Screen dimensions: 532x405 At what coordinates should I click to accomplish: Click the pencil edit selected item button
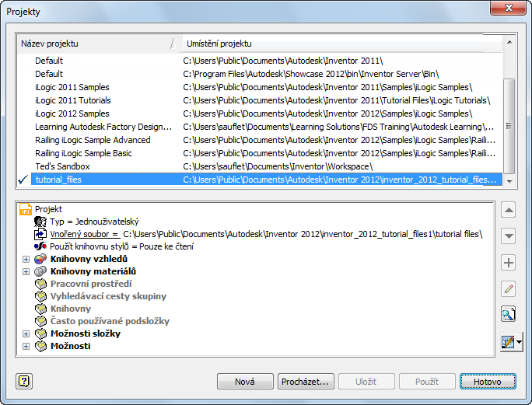click(x=508, y=289)
